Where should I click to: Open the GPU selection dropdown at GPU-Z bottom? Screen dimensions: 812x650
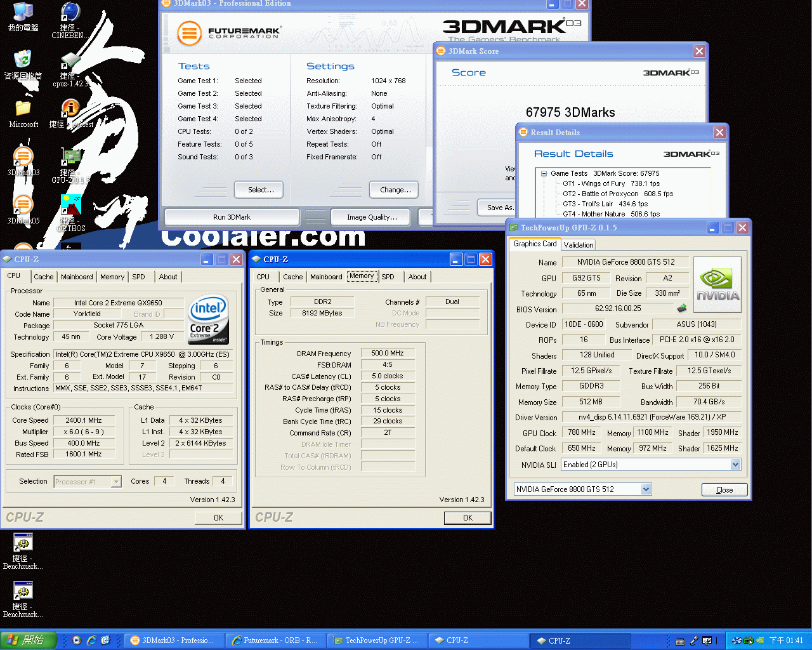pyautogui.click(x=646, y=489)
